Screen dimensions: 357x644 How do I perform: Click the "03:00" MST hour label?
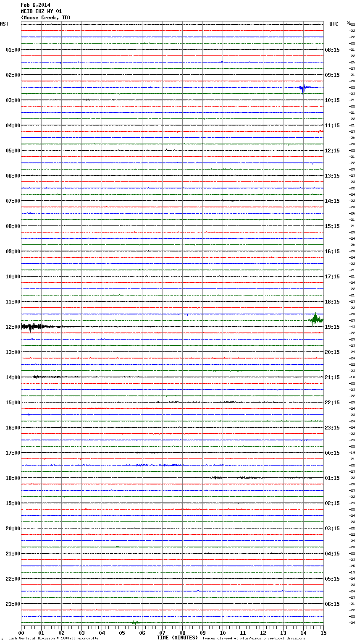pos(13,100)
